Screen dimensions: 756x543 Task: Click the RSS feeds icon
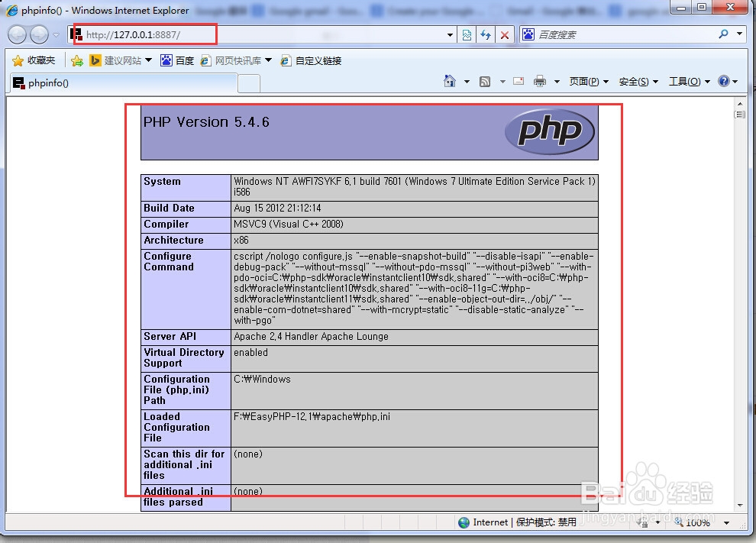click(x=486, y=81)
